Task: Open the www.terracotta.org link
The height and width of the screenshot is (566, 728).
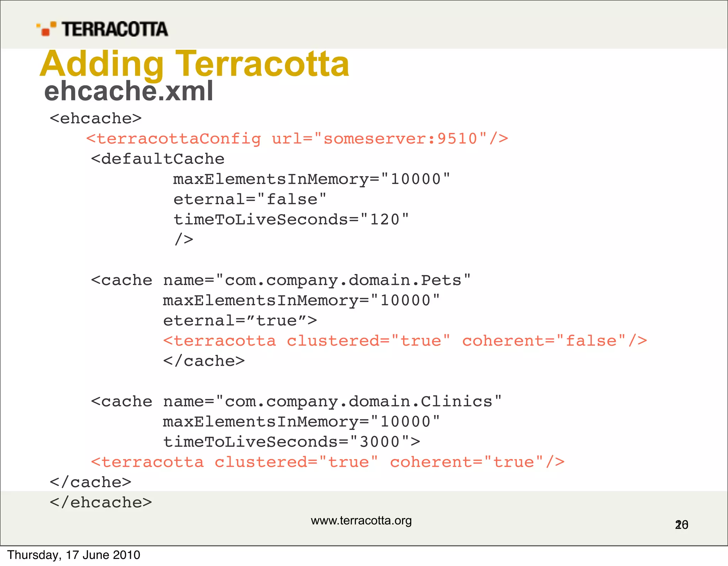Action: [361, 521]
